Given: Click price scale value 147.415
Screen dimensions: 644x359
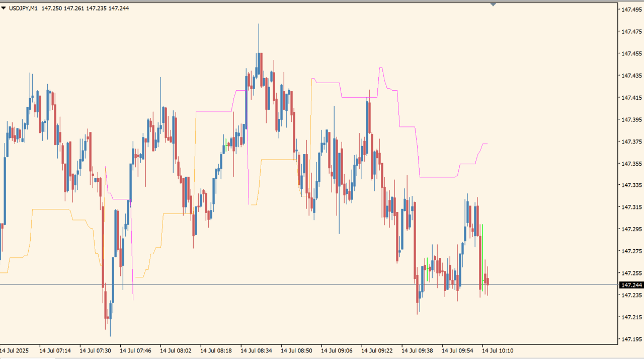Looking at the screenshot, I should click(631, 98).
